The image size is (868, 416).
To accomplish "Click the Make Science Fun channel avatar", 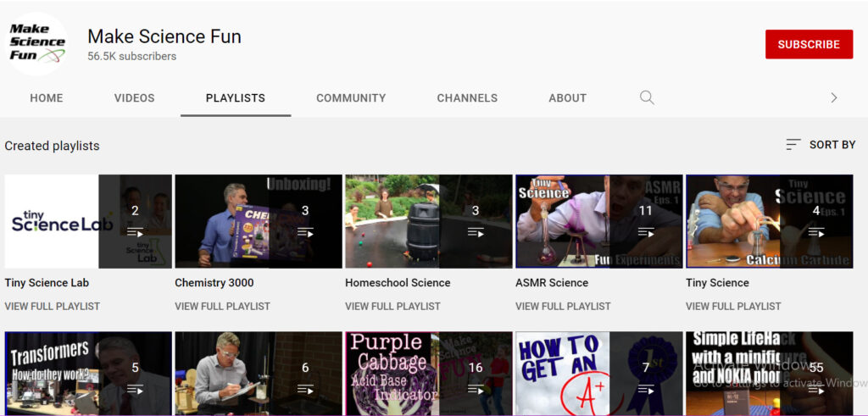I will (37, 44).
